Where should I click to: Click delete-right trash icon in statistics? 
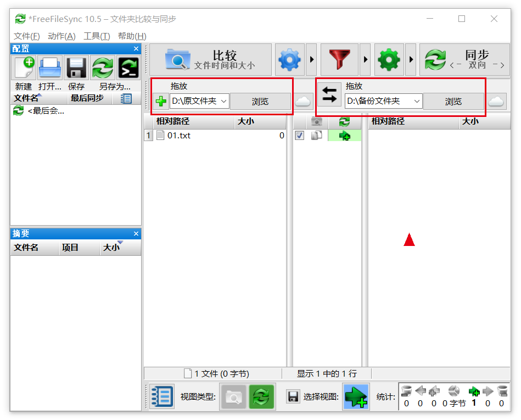[x=502, y=391]
